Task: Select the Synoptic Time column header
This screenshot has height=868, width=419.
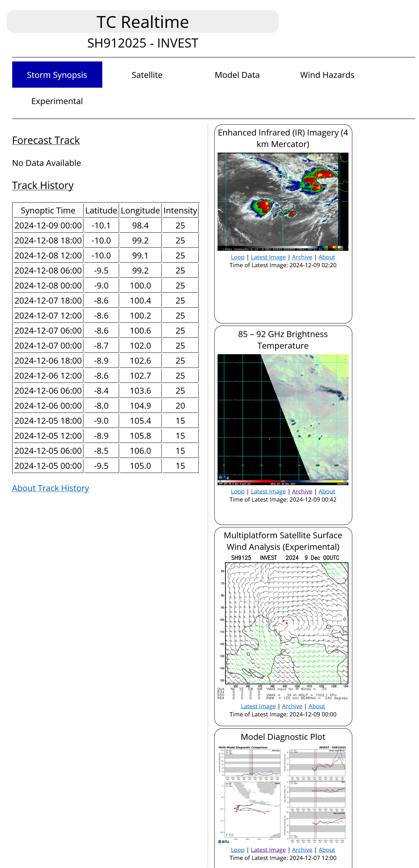Action: 48,210
